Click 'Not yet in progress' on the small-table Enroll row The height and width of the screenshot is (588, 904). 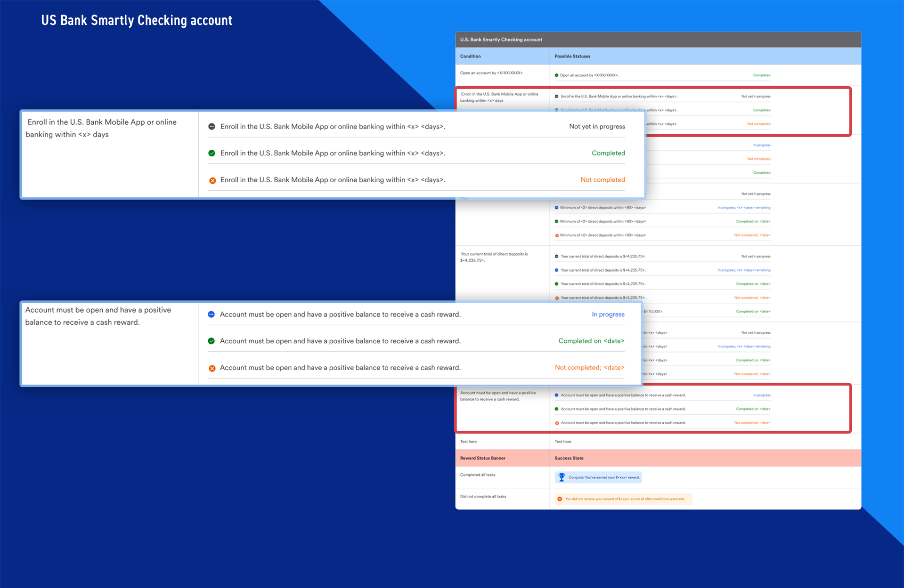pyautogui.click(x=756, y=97)
